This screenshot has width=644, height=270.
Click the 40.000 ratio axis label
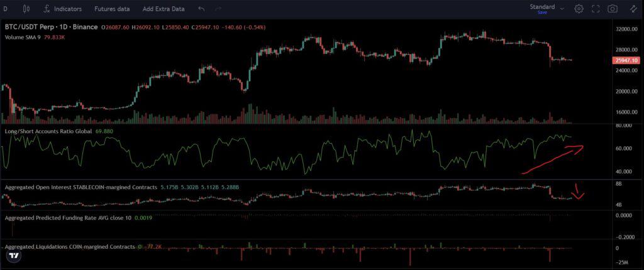click(x=623, y=171)
